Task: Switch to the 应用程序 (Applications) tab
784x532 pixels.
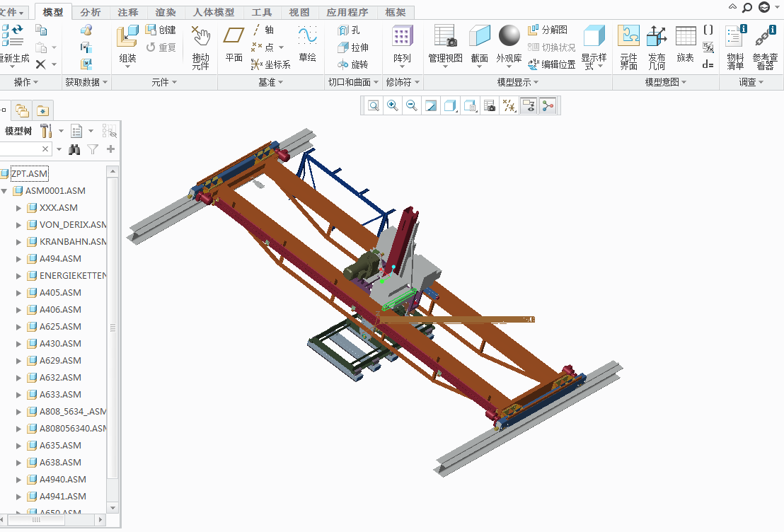Action: pyautogui.click(x=347, y=12)
